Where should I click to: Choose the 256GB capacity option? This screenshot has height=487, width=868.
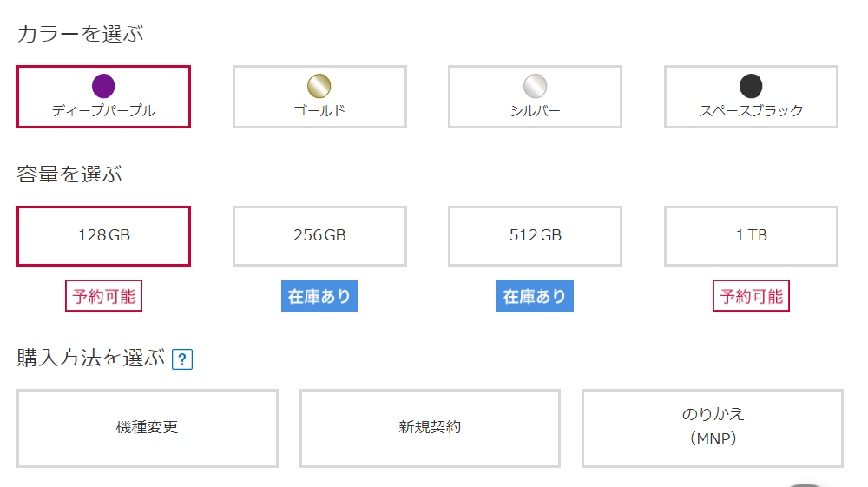pyautogui.click(x=319, y=236)
